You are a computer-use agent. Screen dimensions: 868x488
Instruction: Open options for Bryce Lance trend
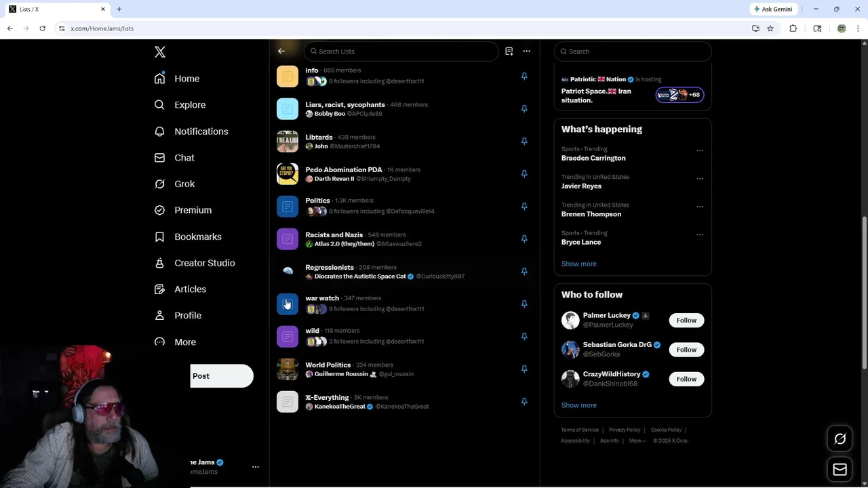click(700, 235)
